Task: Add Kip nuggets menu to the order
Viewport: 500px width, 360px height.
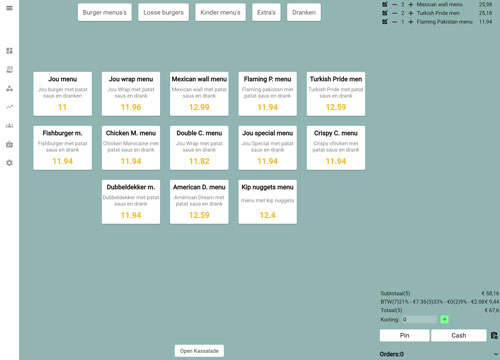Action: point(268,202)
